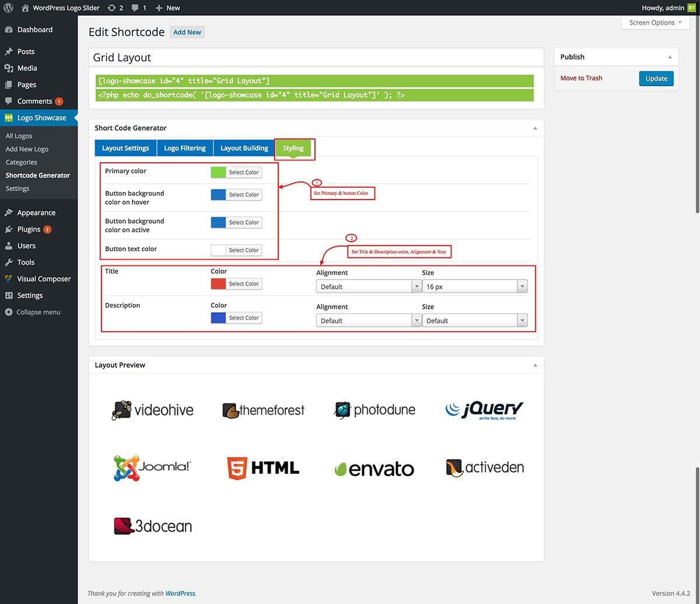Click Select Color for Button text color
This screenshot has height=604, width=700.
tap(244, 250)
